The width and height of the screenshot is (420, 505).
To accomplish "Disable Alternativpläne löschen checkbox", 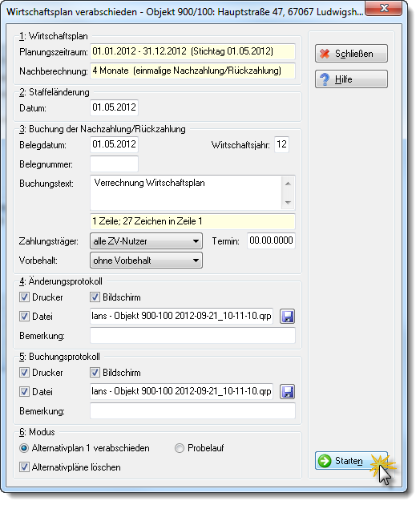I will click(x=25, y=467).
